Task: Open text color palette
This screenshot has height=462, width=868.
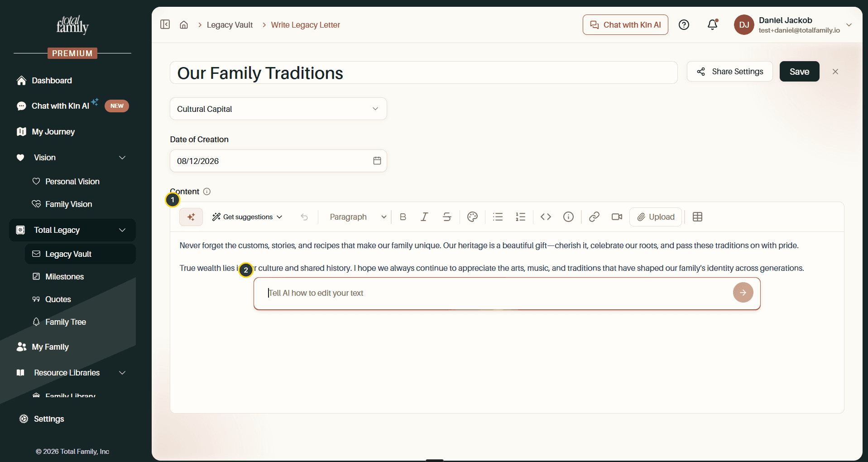Action: [472, 217]
